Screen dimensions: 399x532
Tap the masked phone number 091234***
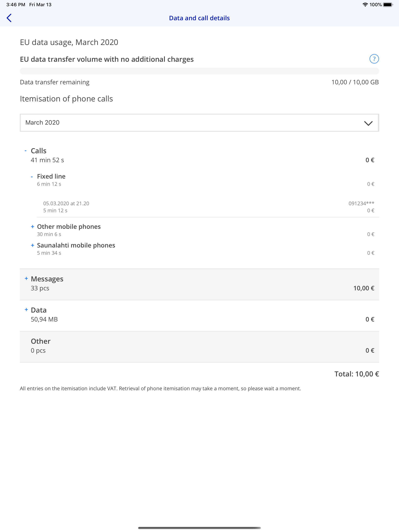[361, 203]
